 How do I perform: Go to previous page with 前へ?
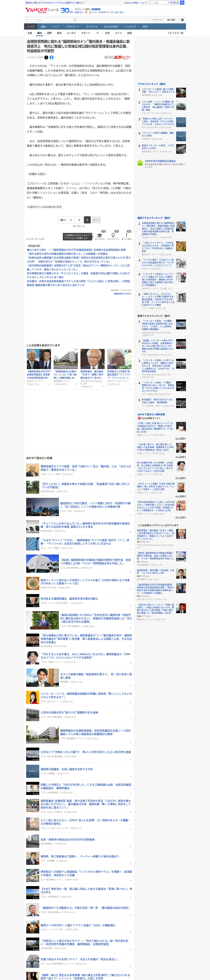point(62,220)
